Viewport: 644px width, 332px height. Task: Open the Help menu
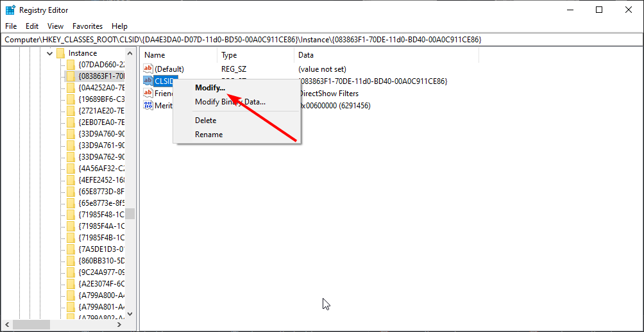(x=119, y=26)
